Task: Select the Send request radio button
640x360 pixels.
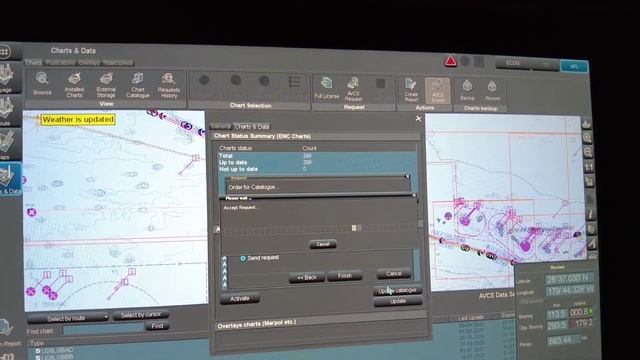Action: tap(243, 258)
